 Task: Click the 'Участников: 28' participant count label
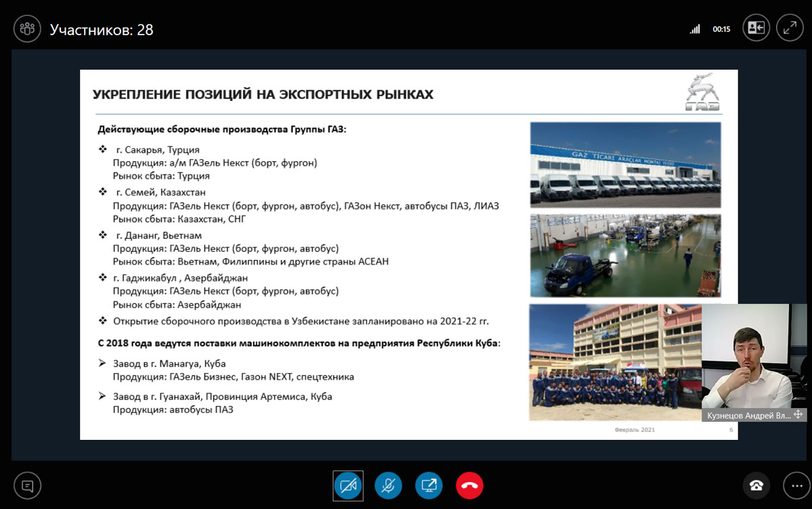(x=101, y=30)
